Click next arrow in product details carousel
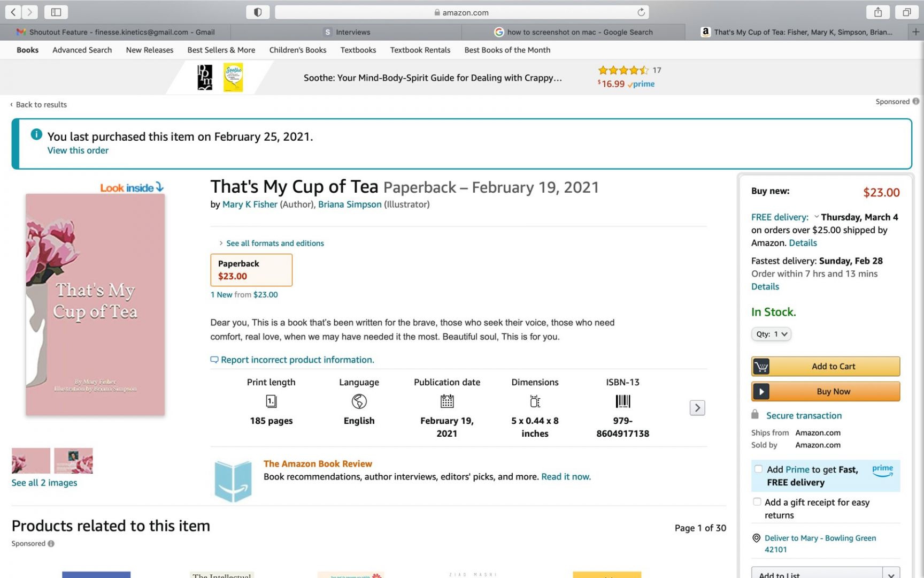Viewport: 924px width, 578px height. (x=697, y=408)
